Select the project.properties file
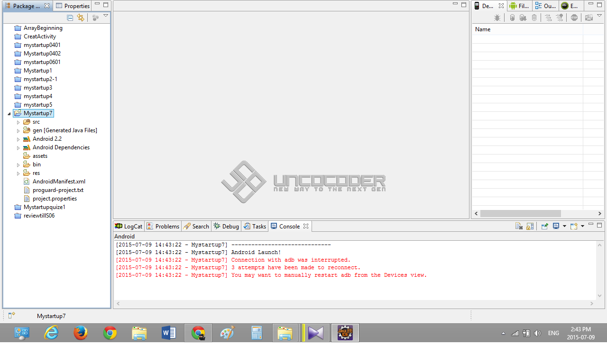 55,199
